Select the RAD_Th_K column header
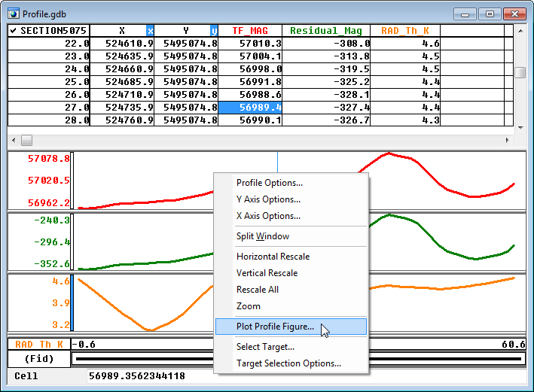The width and height of the screenshot is (534, 392). 405,31
